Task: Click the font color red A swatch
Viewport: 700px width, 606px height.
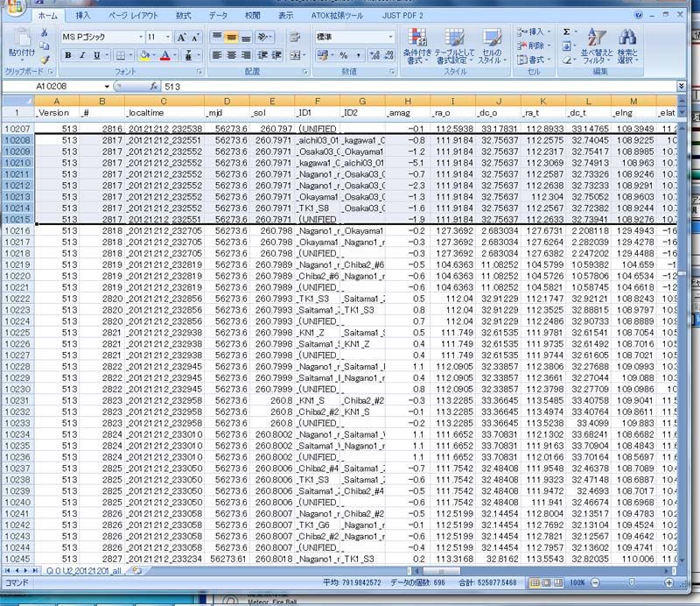Action: 164,55
